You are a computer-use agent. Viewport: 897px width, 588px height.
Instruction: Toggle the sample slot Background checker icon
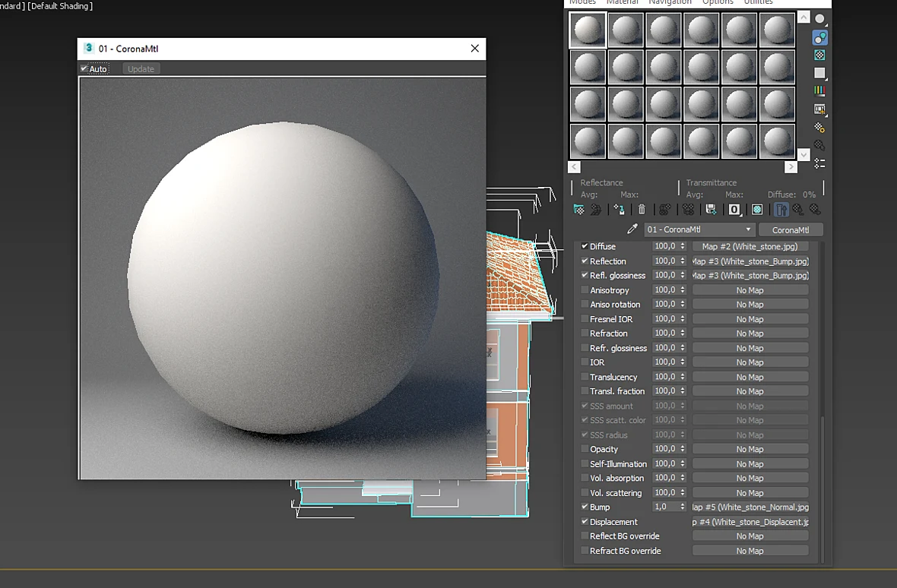(x=819, y=55)
